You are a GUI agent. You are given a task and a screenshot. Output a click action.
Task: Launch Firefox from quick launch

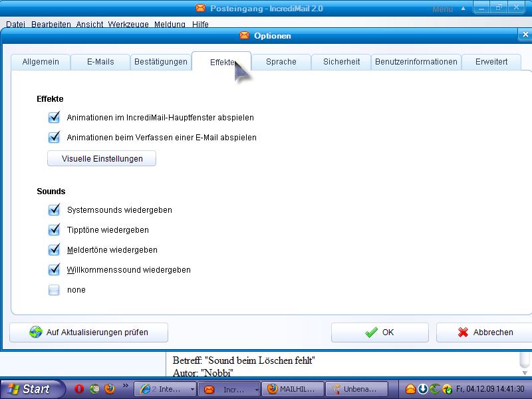pos(110,389)
